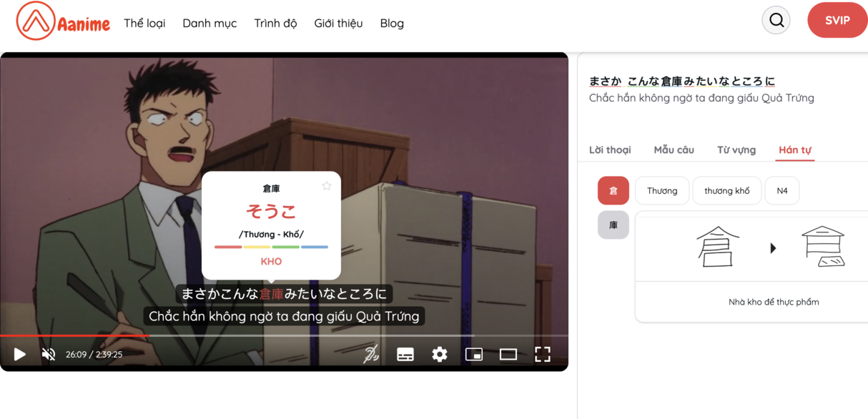Seek on the video progress bar
The width and height of the screenshot is (868, 419).
click(x=286, y=335)
